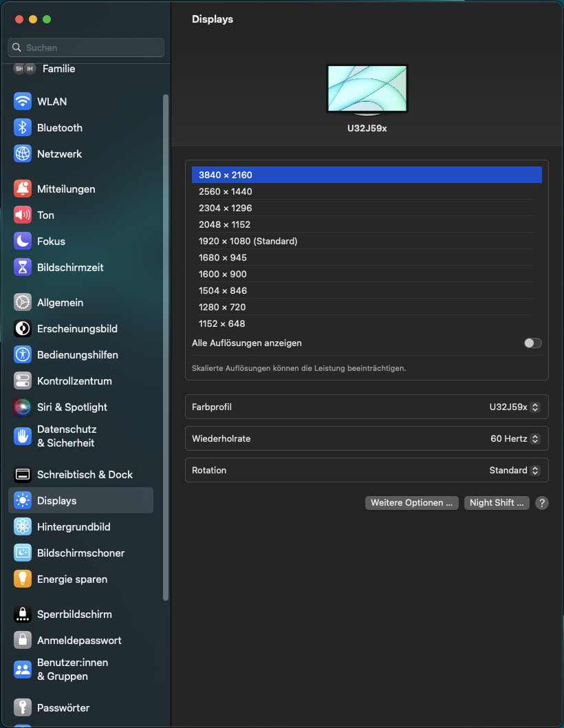Viewport: 564px width, 728px height.
Task: Open Anmeldepasswort padlock icon
Action: pos(22,640)
